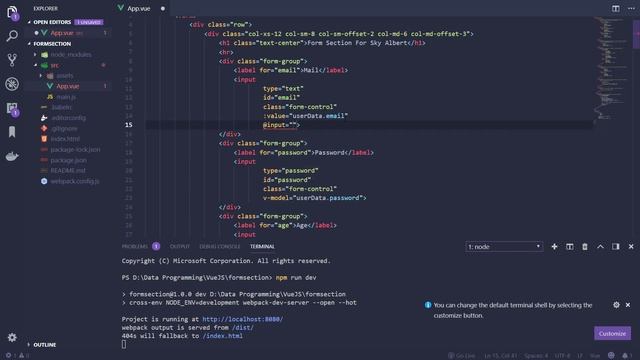The height and width of the screenshot is (360, 640).
Task: Collapse the FORMSECTION folder section
Action: (x=29, y=44)
